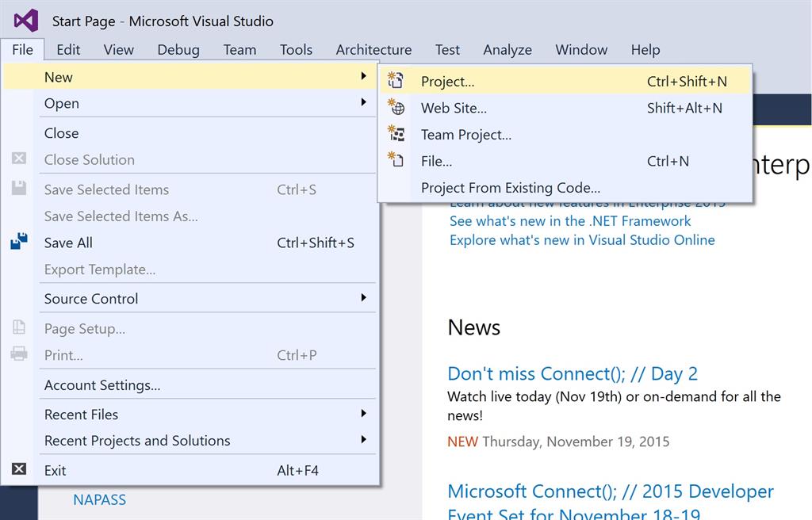Image resolution: width=812 pixels, height=520 pixels.
Task: Select Project From Existing Code
Action: 510,188
